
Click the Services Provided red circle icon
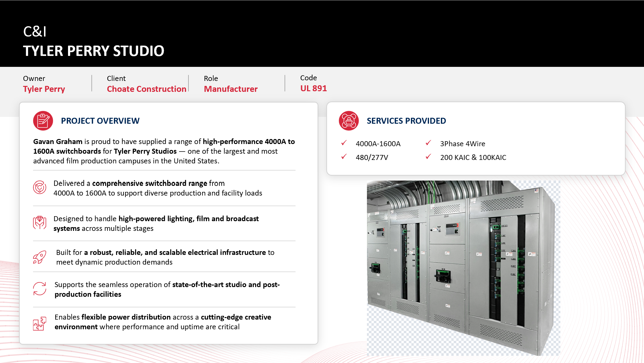coord(349,121)
